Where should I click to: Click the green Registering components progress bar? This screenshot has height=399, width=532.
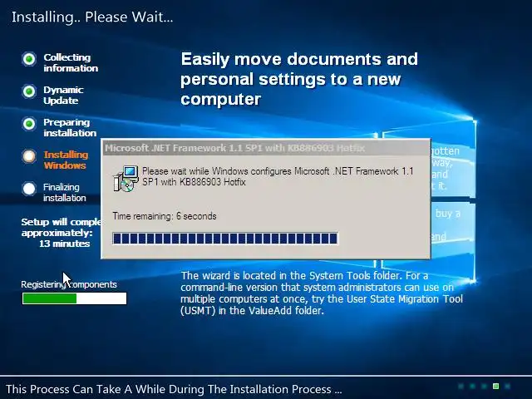tap(74, 298)
